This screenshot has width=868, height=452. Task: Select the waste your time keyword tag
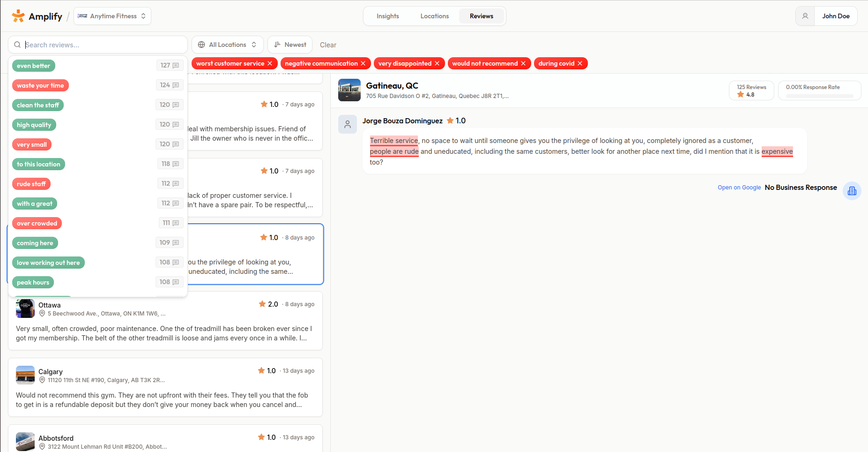[40, 85]
